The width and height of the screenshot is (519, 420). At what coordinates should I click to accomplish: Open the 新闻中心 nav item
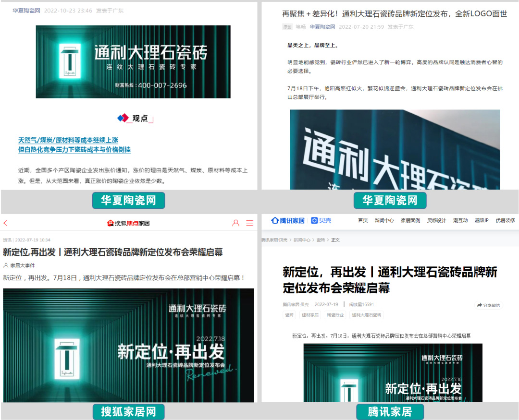click(x=384, y=221)
